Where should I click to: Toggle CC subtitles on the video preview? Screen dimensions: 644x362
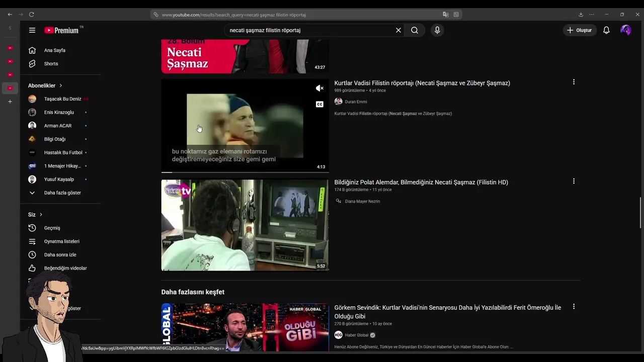[x=319, y=104]
